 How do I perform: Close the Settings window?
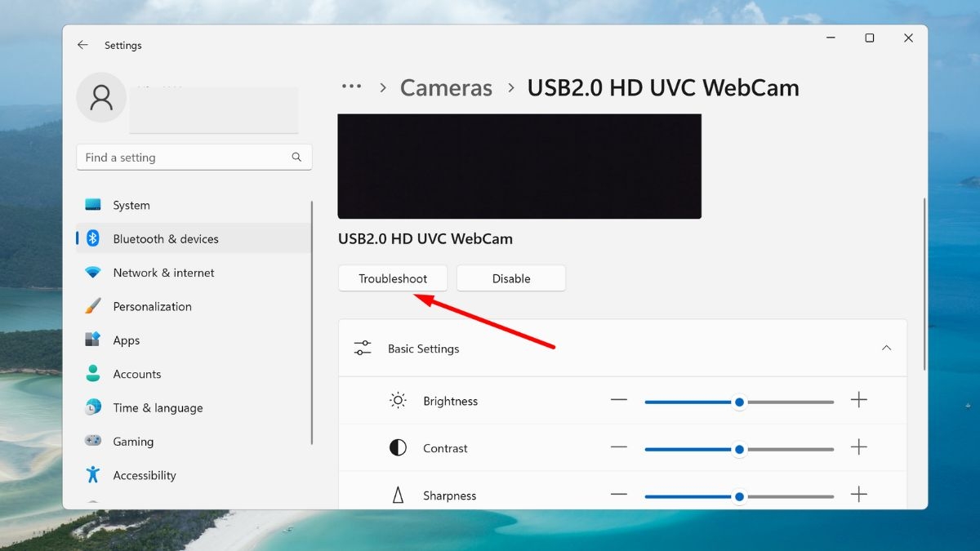908,38
